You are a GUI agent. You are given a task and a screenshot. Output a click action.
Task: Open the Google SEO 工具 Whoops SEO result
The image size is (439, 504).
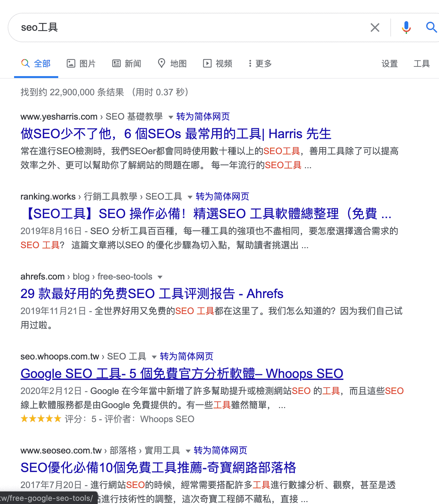pyautogui.click(x=182, y=374)
